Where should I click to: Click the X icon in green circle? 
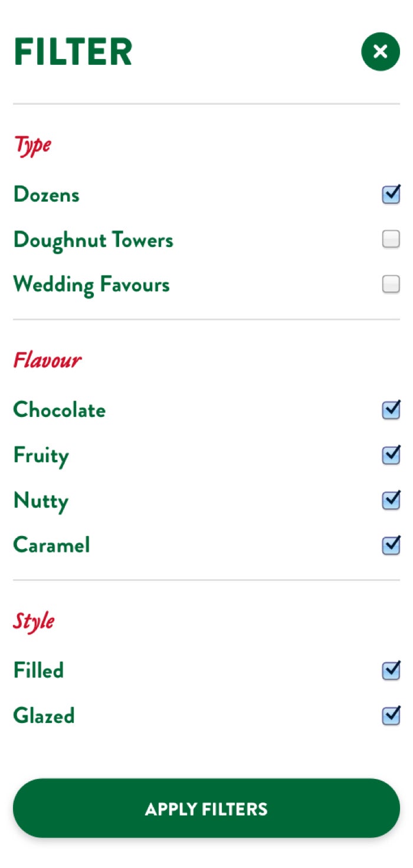click(380, 51)
